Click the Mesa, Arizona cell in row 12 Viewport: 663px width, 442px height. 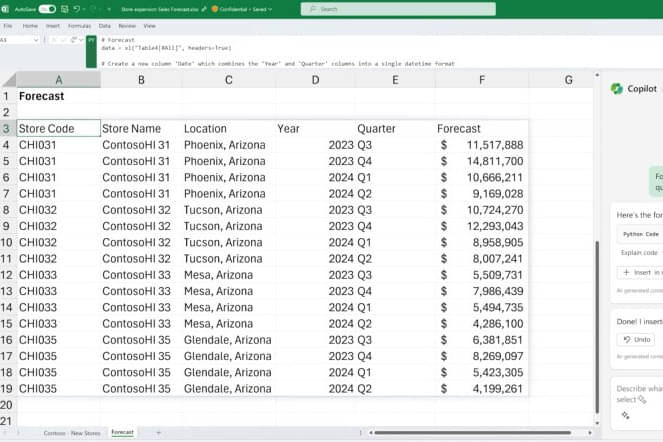pyautogui.click(x=229, y=275)
